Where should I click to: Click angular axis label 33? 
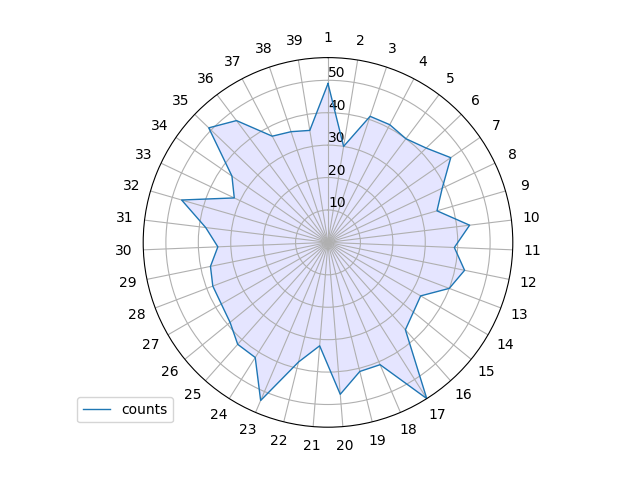143,154
